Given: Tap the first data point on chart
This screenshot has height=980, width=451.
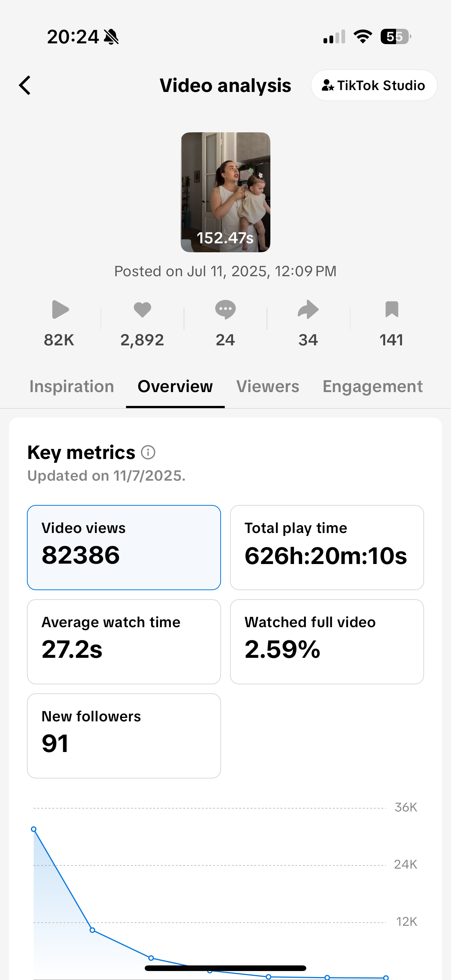Looking at the screenshot, I should click(x=34, y=829).
